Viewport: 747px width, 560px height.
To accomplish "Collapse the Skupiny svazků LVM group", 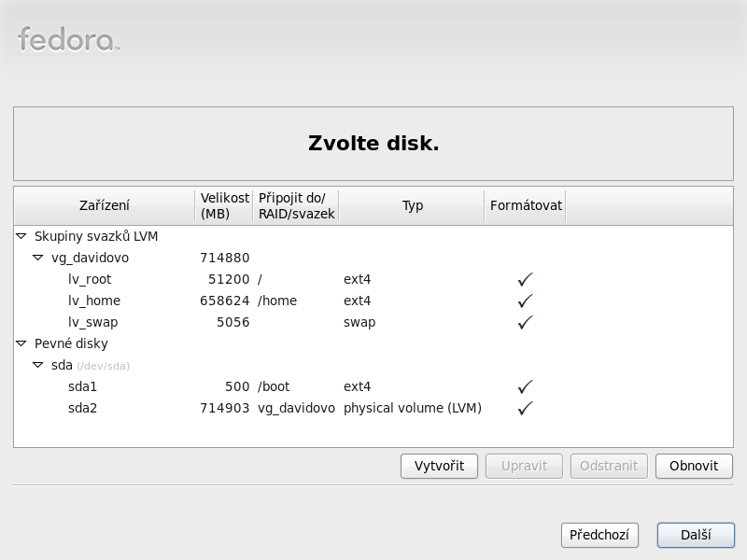I will coord(21,237).
